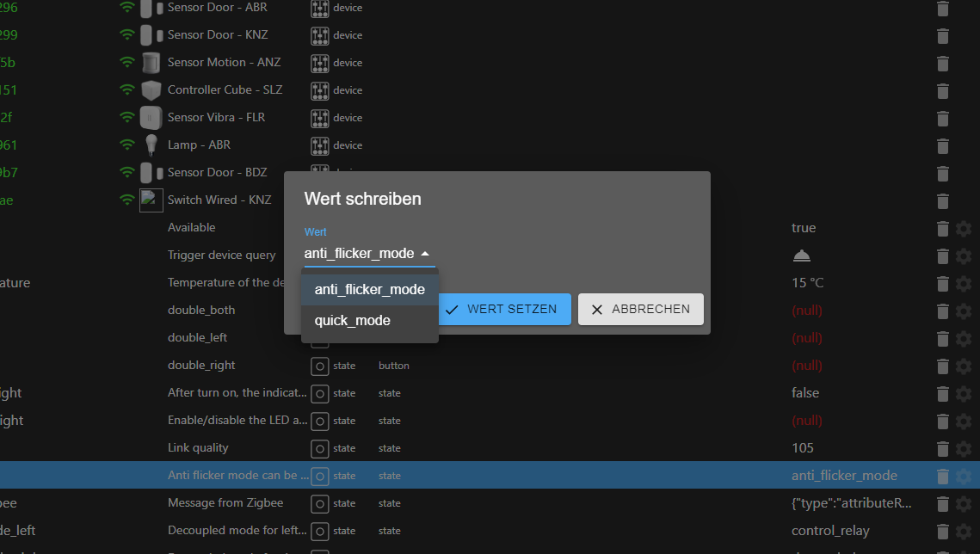Click state icon in Link quality row
This screenshot has height=554, width=980.
pyautogui.click(x=319, y=448)
